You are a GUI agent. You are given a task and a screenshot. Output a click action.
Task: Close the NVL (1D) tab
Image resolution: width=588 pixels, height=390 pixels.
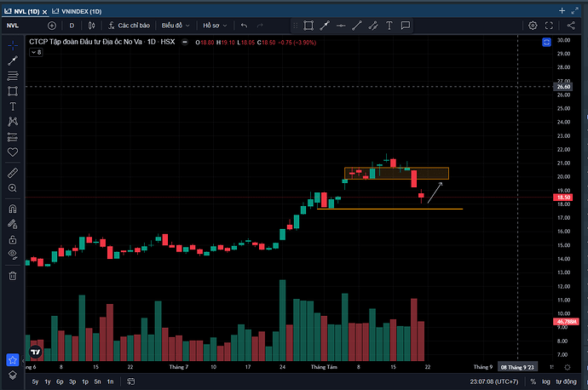[x=44, y=12]
